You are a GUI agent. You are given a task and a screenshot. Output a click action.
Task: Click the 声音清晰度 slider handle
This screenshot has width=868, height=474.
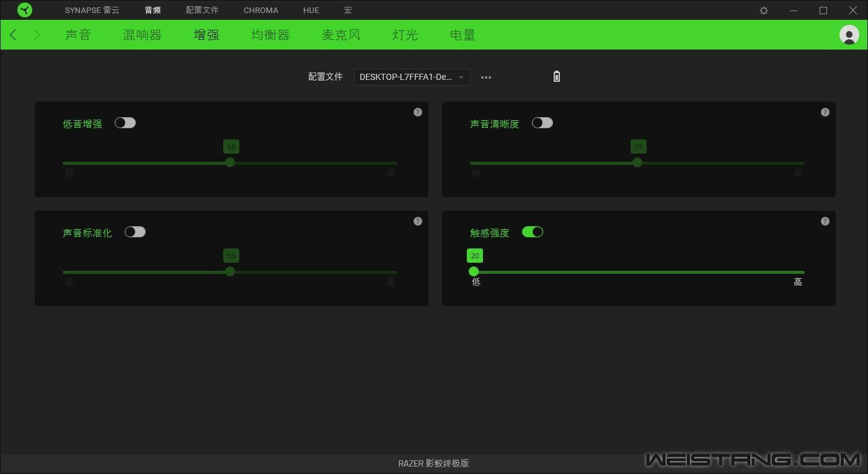[x=637, y=162]
